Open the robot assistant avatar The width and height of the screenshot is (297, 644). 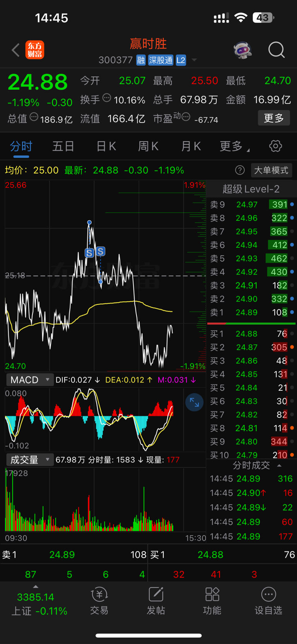coord(243,50)
